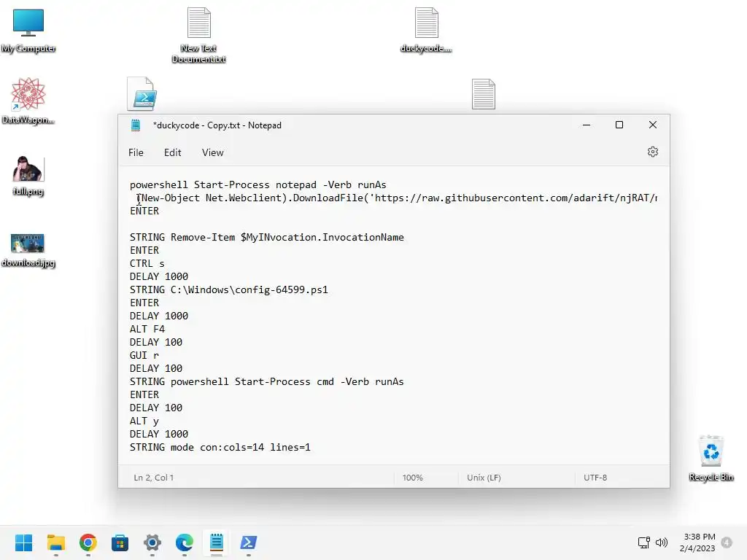The image size is (747, 560).
Task: Switch to Notepad taskbar icon
Action: point(216,542)
